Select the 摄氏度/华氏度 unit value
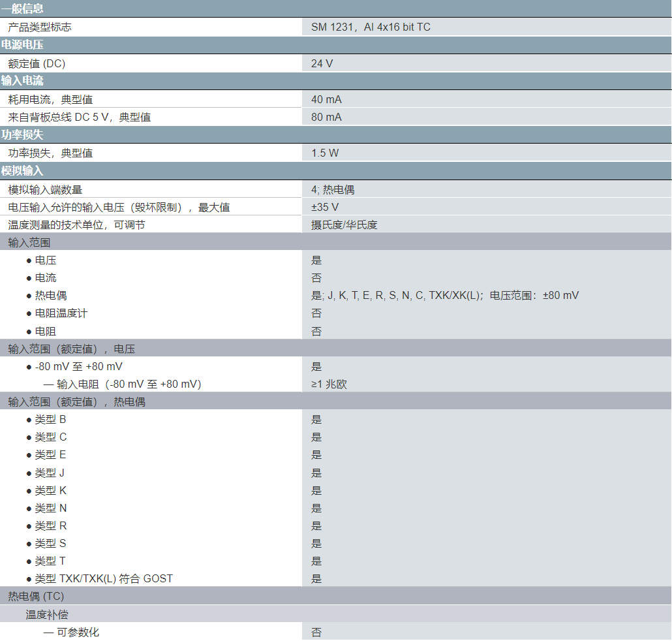This screenshot has height=641, width=672. (x=344, y=225)
